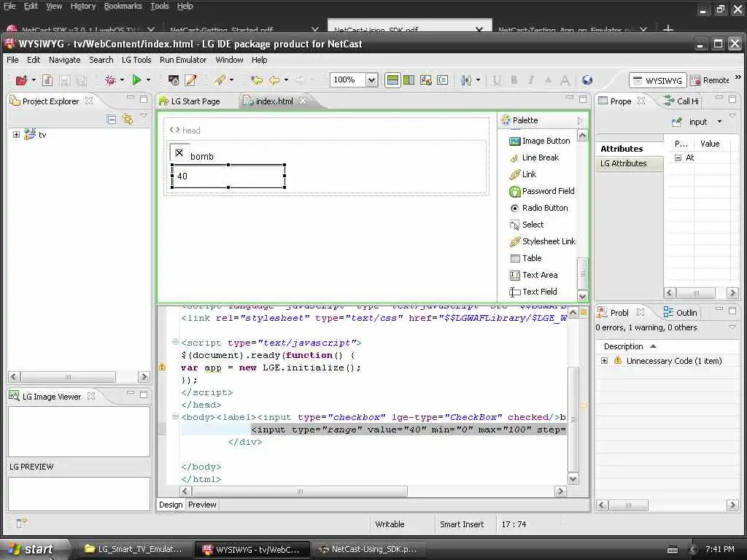
Task: Switch to Preview tab at bottom
Action: coord(202,505)
